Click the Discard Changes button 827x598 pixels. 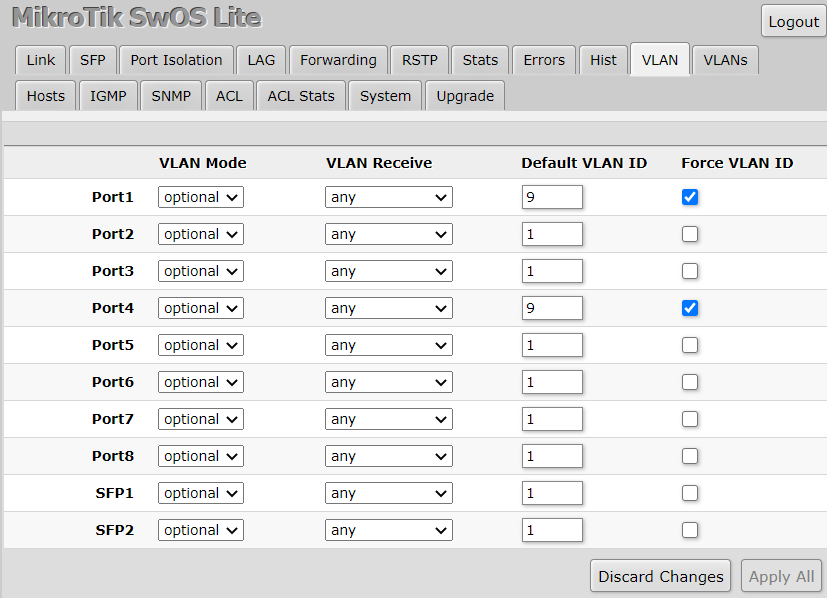pos(660,576)
